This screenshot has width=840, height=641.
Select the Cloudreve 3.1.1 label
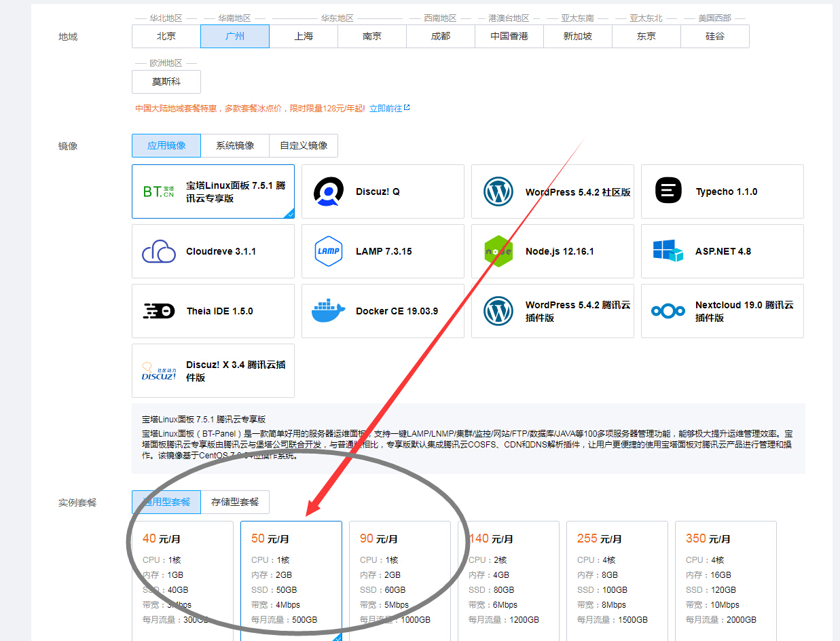click(221, 252)
